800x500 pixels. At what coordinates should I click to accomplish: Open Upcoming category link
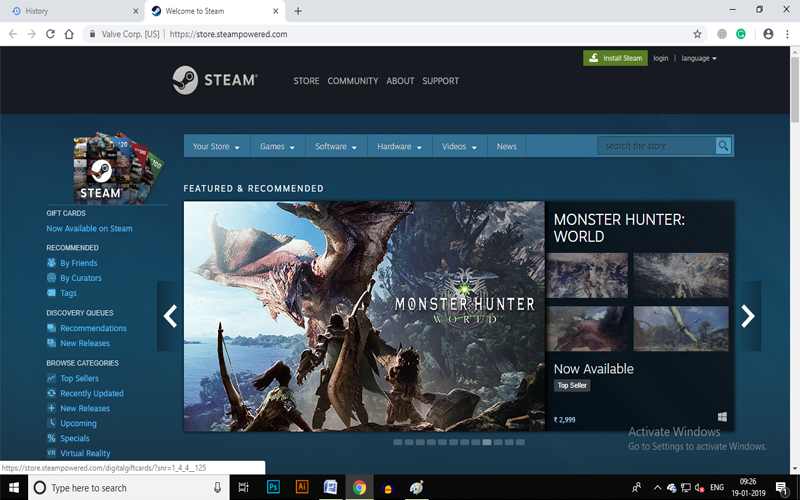pos(78,423)
